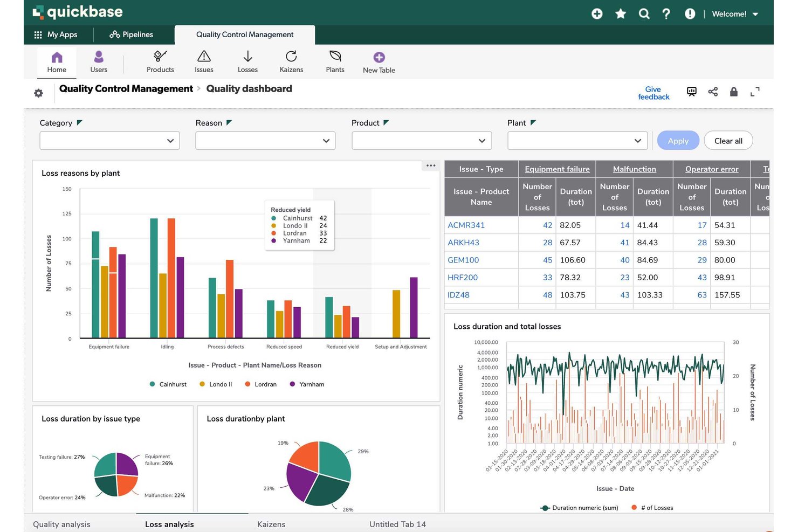This screenshot has height=532, width=798.
Task: Click the fullscreen expand icon
Action: click(x=755, y=92)
